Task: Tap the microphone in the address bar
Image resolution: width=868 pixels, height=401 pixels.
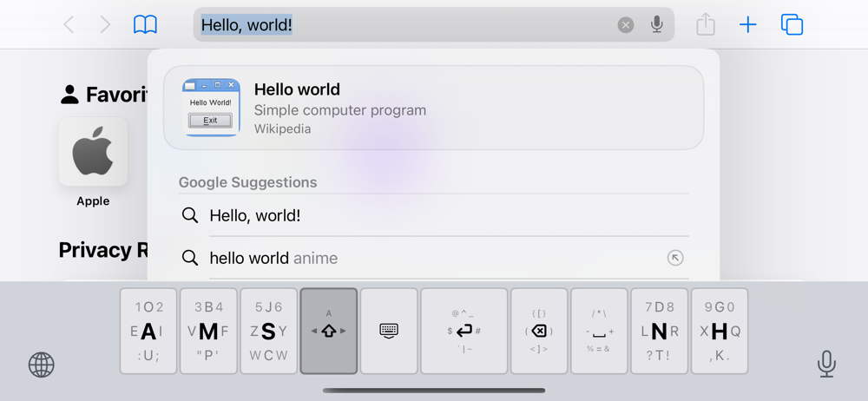Action: pos(656,24)
